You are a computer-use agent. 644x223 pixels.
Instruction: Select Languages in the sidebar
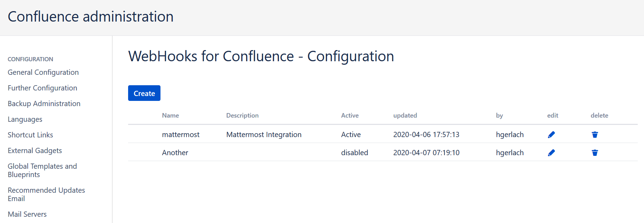pos(25,119)
